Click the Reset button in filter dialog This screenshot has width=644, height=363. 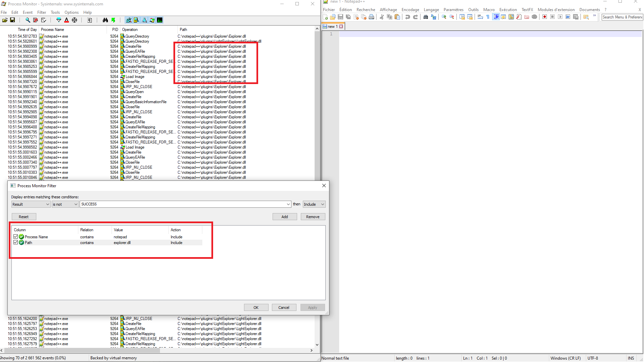(24, 217)
